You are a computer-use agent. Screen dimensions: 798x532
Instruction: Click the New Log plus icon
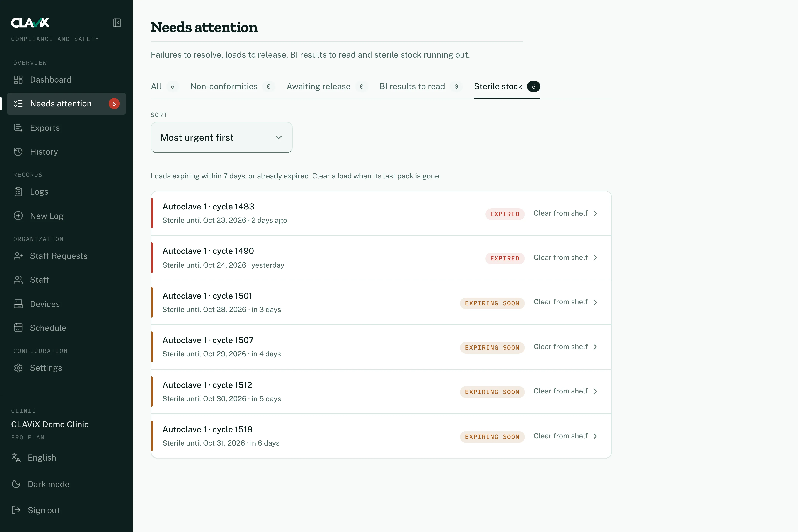[x=18, y=216]
